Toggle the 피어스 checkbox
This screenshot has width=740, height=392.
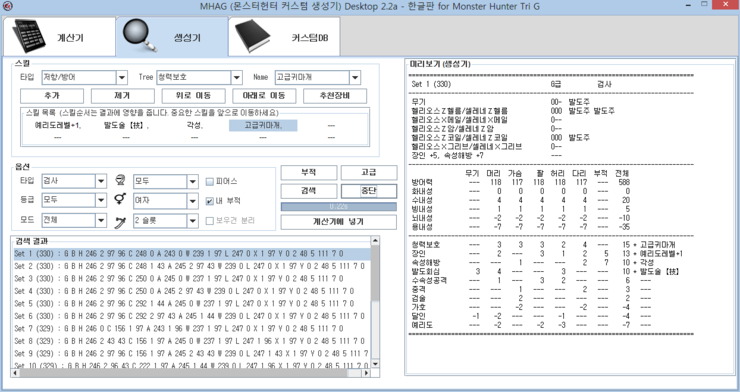coord(210,182)
